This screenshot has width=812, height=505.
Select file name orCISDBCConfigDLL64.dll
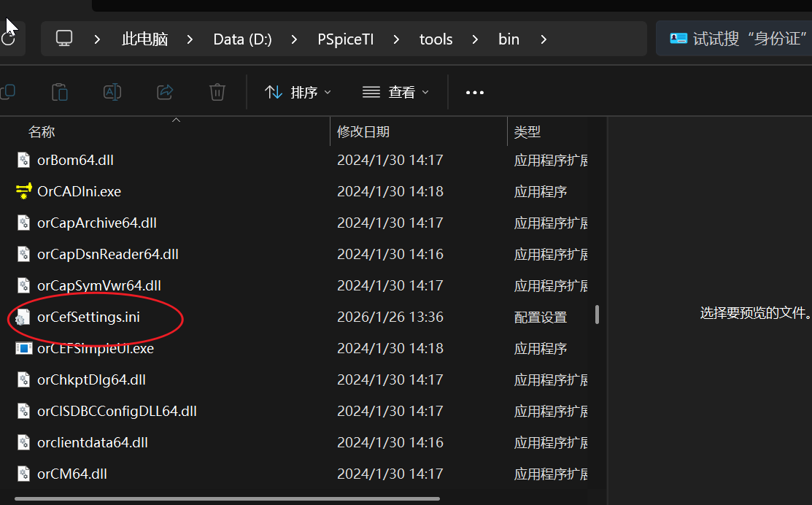point(117,412)
